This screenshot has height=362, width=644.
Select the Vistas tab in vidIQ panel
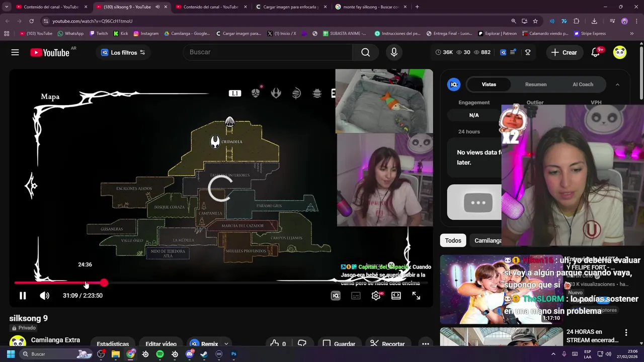point(489,84)
